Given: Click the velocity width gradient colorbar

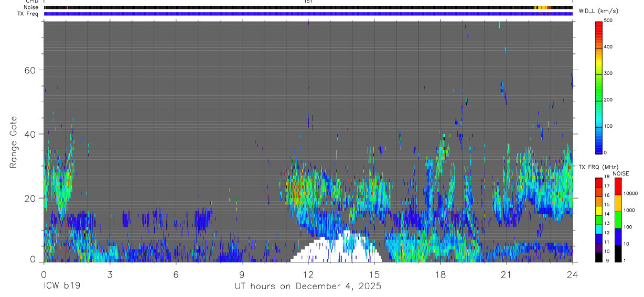Looking at the screenshot, I should coord(598,87).
